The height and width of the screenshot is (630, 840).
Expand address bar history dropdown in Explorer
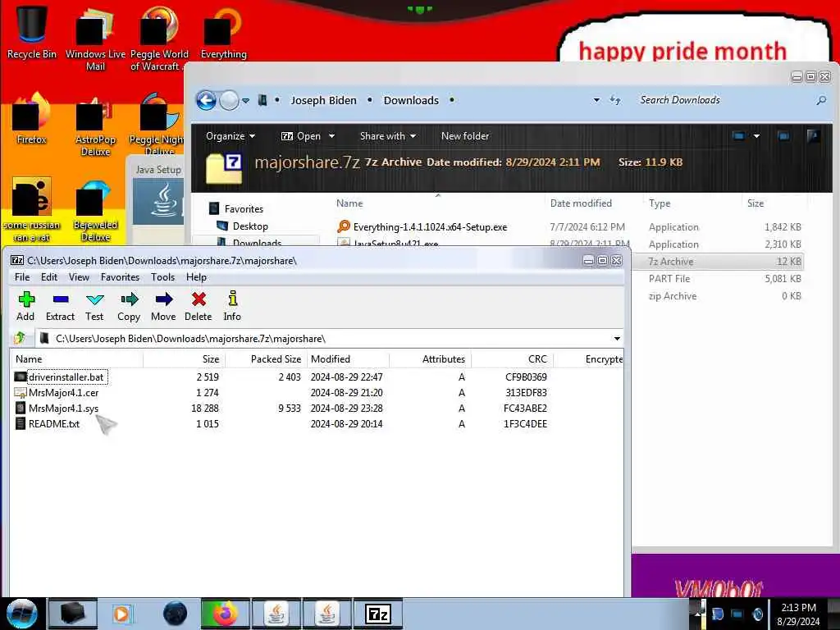pyautogui.click(x=596, y=100)
